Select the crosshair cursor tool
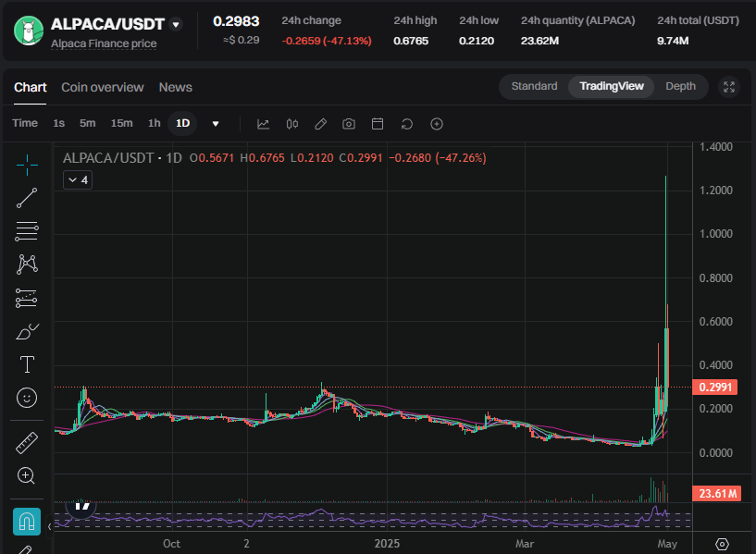 [x=27, y=166]
